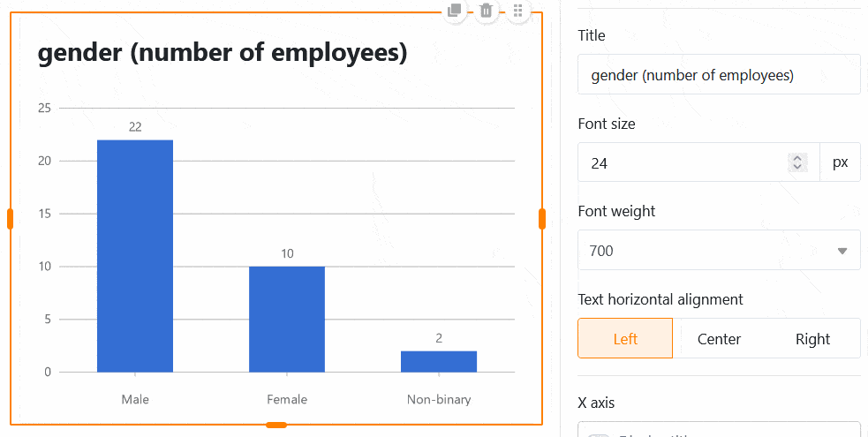Duplicate the selected chart widget
This screenshot has height=437, width=868.
click(454, 11)
